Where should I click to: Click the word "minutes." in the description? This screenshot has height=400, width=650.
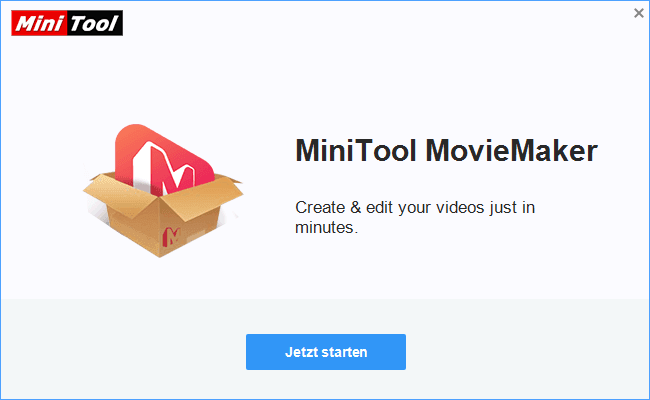pos(326,228)
